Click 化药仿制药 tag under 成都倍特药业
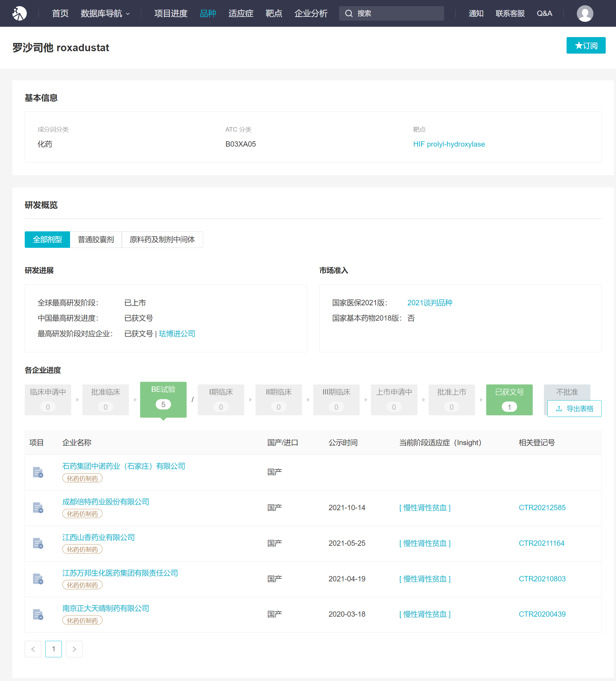The height and width of the screenshot is (681, 616). pos(82,514)
